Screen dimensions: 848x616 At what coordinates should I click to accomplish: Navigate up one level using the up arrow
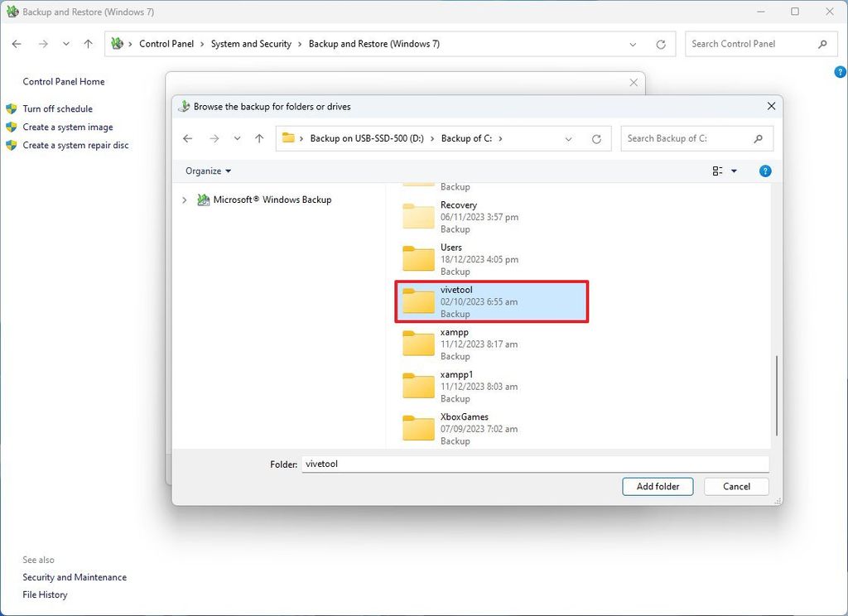coord(258,138)
